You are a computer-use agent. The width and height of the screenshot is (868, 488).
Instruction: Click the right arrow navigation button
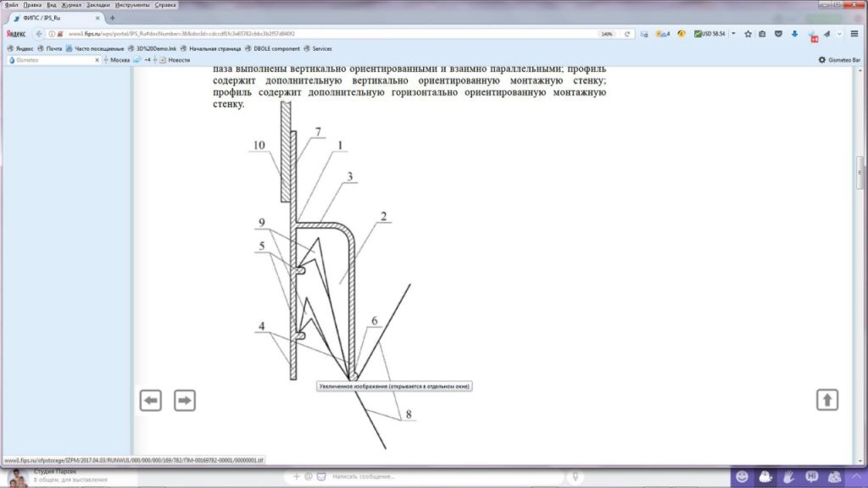point(185,401)
